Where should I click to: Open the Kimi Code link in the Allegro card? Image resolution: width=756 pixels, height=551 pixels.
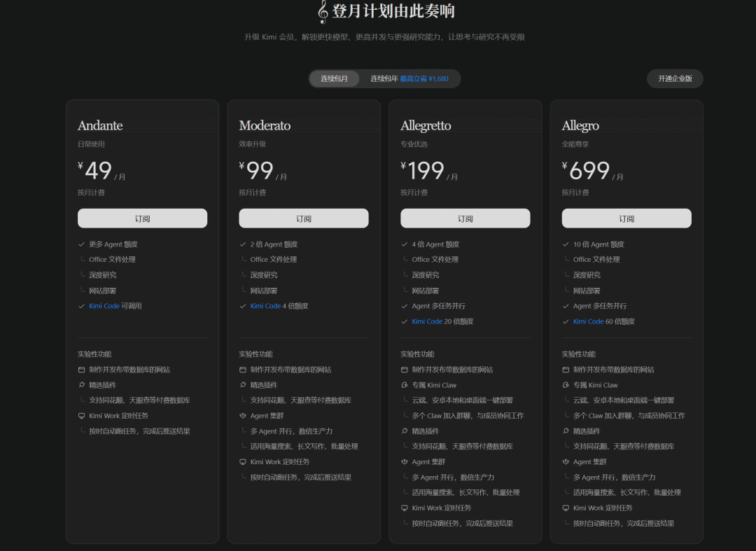tap(588, 321)
